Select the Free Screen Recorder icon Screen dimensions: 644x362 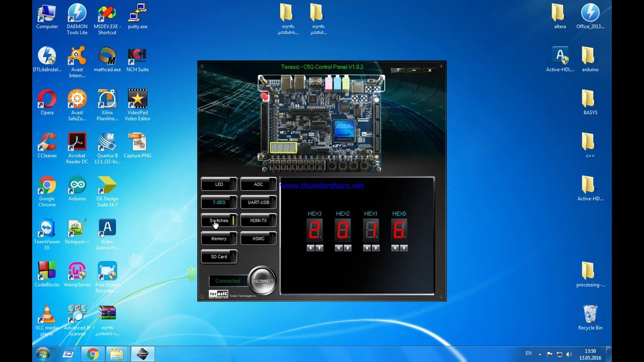[x=107, y=278]
